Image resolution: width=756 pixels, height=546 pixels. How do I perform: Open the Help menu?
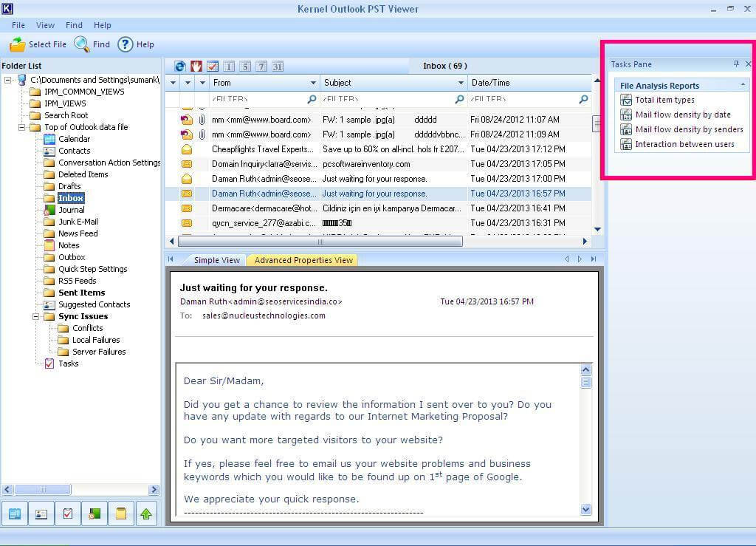pos(102,25)
